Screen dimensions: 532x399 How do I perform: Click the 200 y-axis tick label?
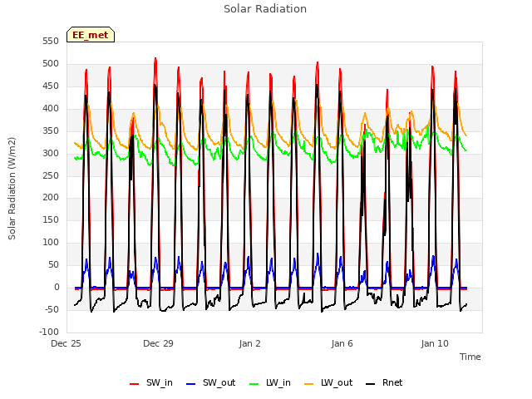tap(51, 198)
